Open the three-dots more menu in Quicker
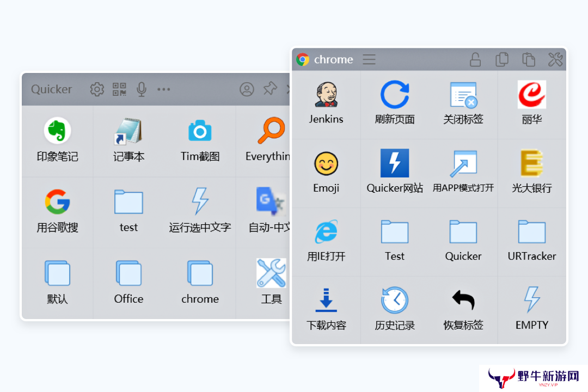 point(163,89)
